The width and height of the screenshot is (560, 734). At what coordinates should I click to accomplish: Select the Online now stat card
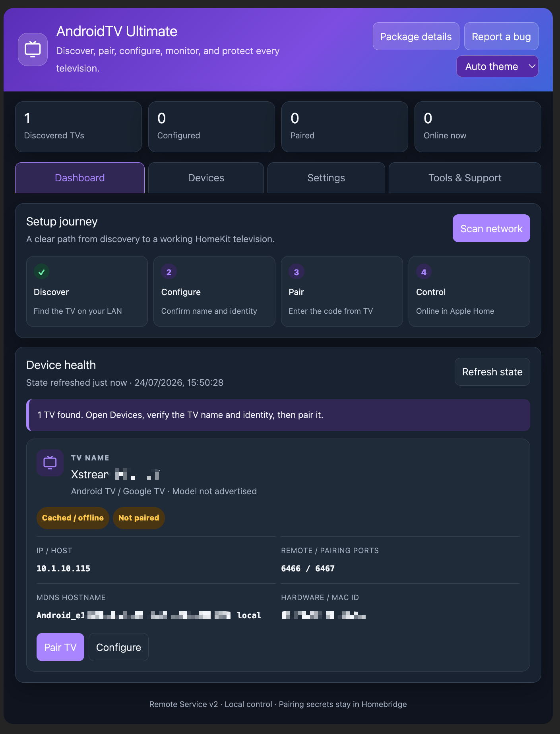[x=478, y=127]
